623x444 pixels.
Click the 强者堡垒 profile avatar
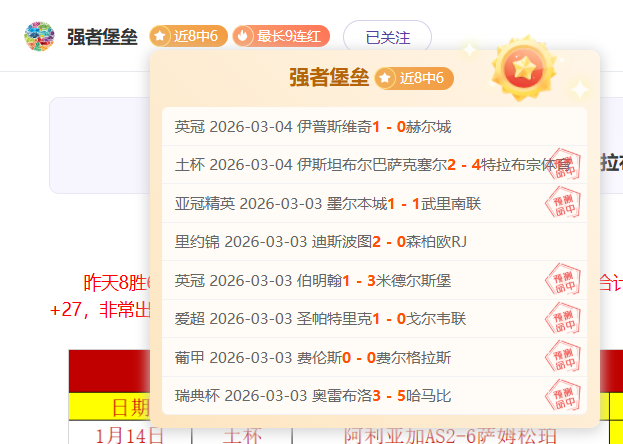(x=40, y=37)
